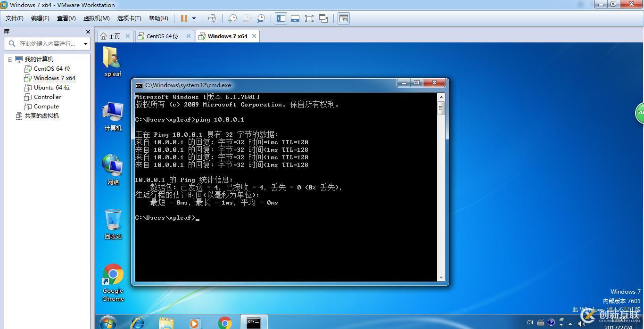Click the blue help icon in tray
This screenshot has height=329, width=644.
[x=551, y=323]
